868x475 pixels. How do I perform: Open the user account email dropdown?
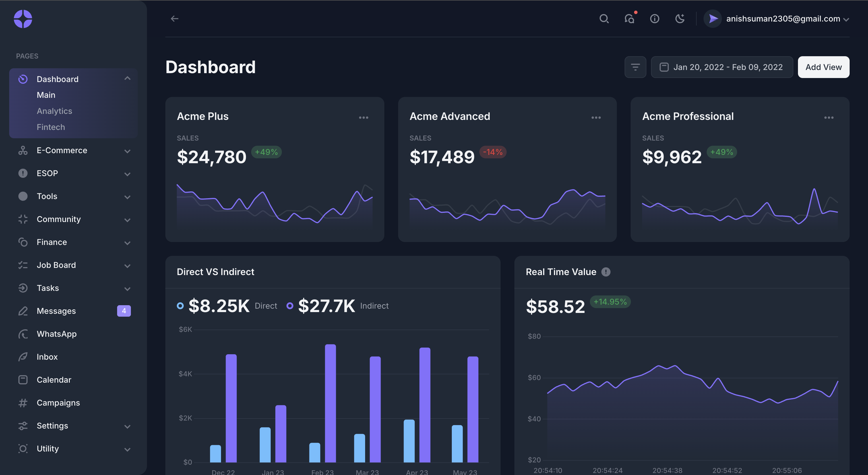[x=782, y=19]
